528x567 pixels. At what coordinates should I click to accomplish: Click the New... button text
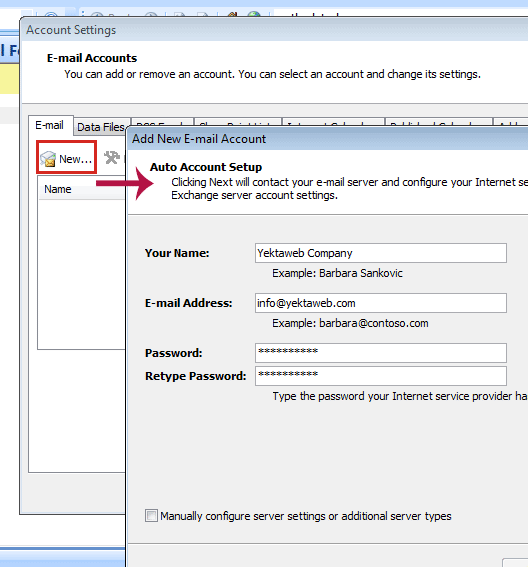pos(75,159)
